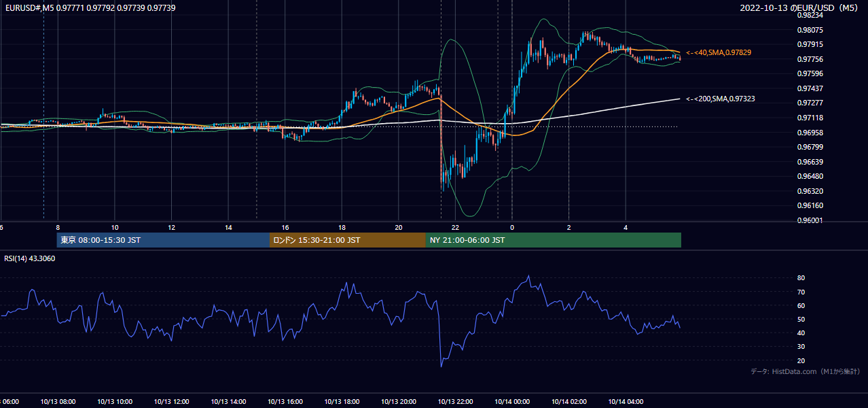The image size is (868, 408).
Task: Click hour 14 on price chart time axis
Action: [x=228, y=228]
